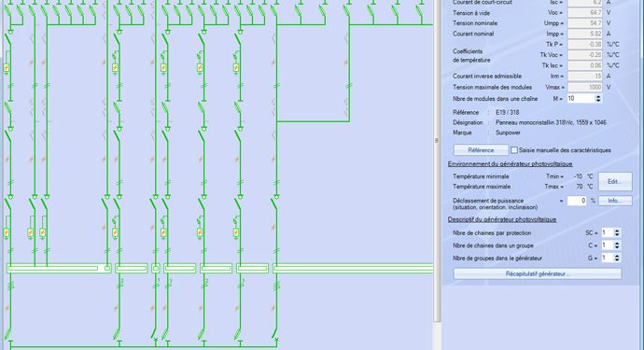Select the smallest square busbar labeled 1
644x350 pixels.
point(156,269)
